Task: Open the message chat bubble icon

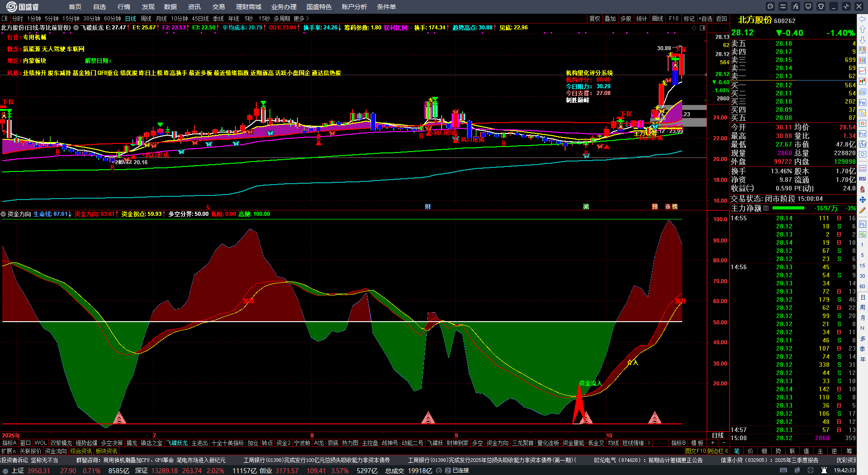Action: 770,6
